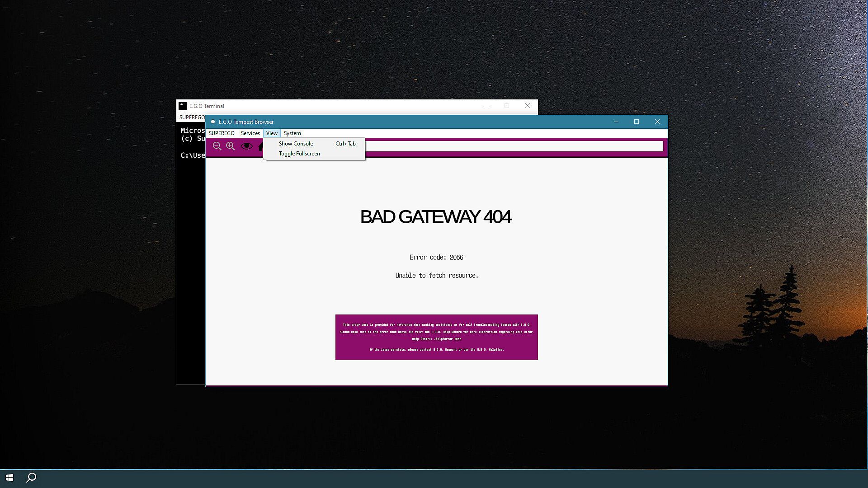Minimize the E.G.O Terminal window
868x488 pixels.
[x=486, y=106]
